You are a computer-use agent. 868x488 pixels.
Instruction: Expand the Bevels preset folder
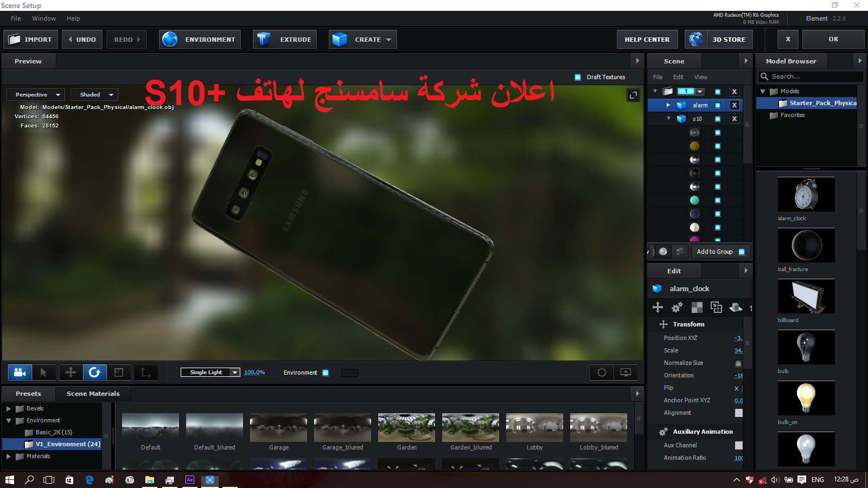9,408
